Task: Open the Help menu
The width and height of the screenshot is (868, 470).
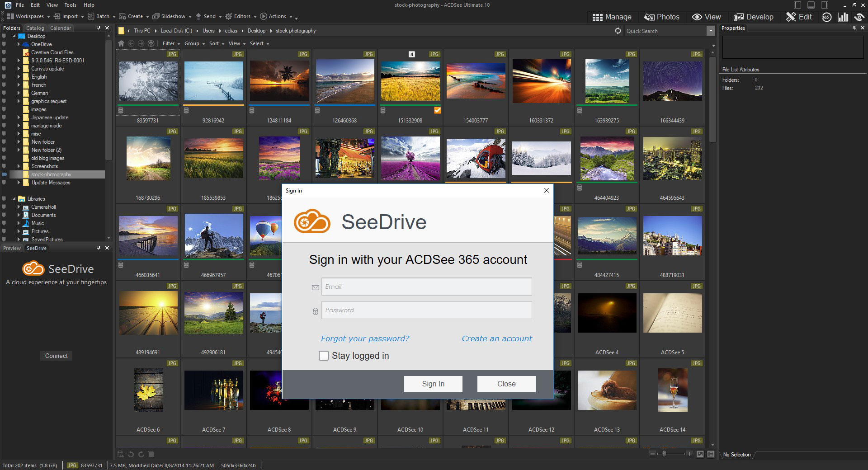Action: tap(89, 5)
